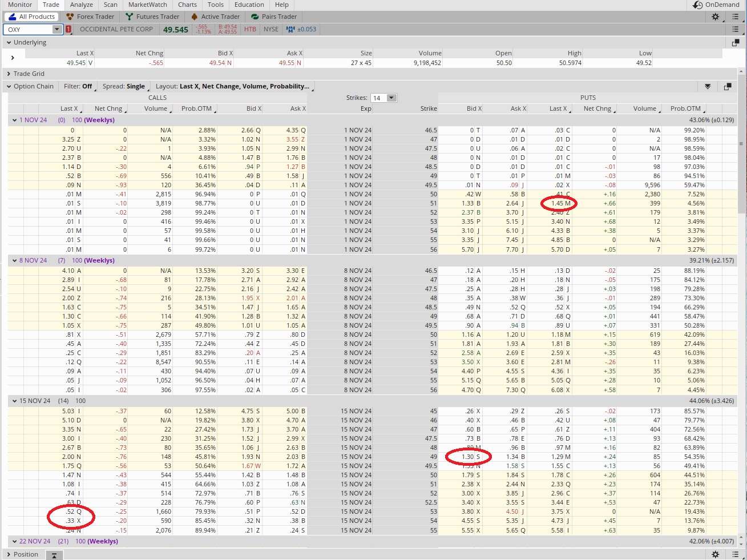This screenshot has width=747, height=560.
Task: Open the Tools main tab
Action: point(216,5)
